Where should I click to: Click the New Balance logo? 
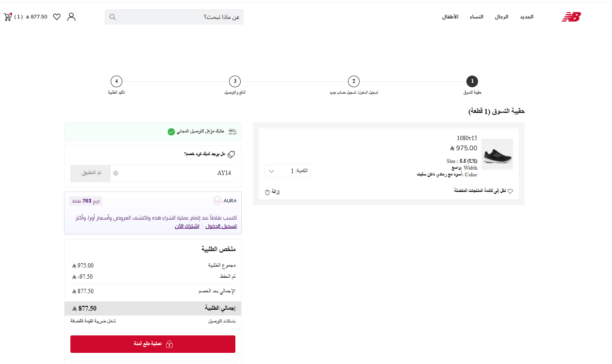point(571,17)
